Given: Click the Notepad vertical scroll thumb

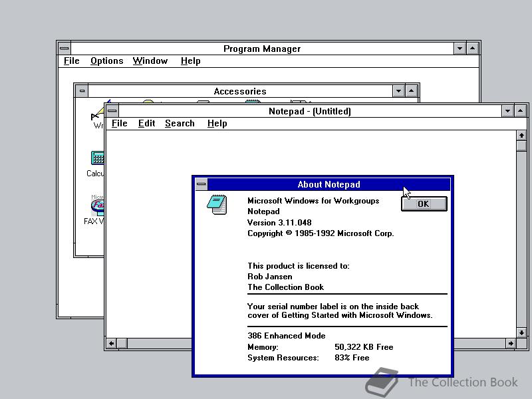Looking at the screenshot, I should (x=521, y=146).
